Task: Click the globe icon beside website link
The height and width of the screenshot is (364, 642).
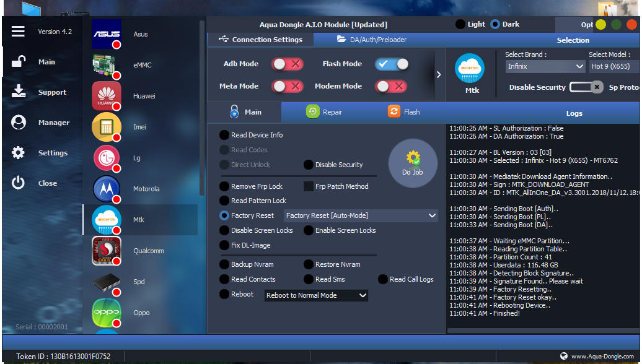Action: coord(564,356)
